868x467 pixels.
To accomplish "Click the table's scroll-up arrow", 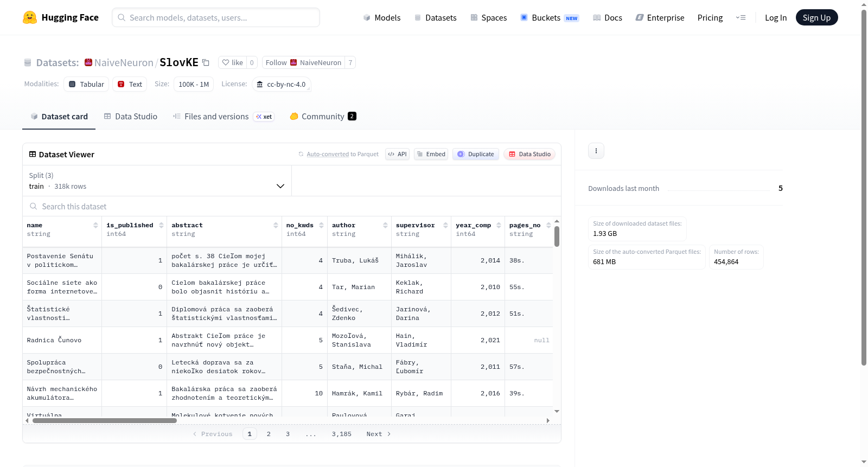I will pos(557,221).
